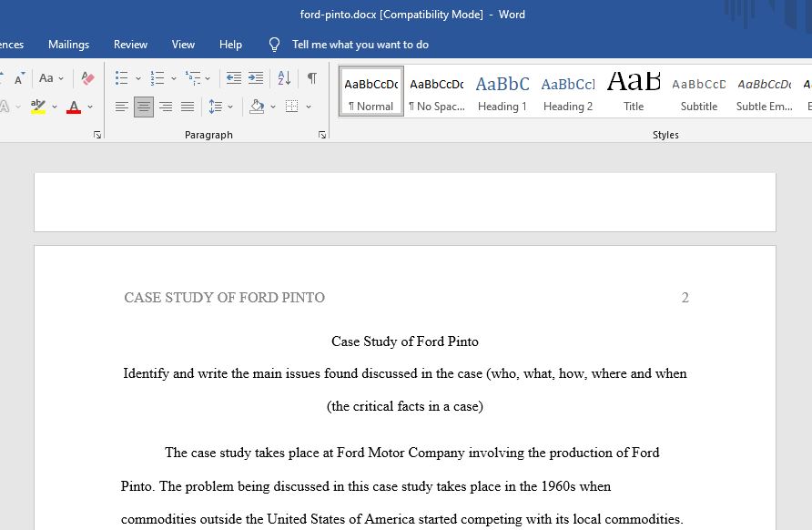Decrease the paragraph indent
This screenshot has width=812, height=530.
pyautogui.click(x=234, y=78)
